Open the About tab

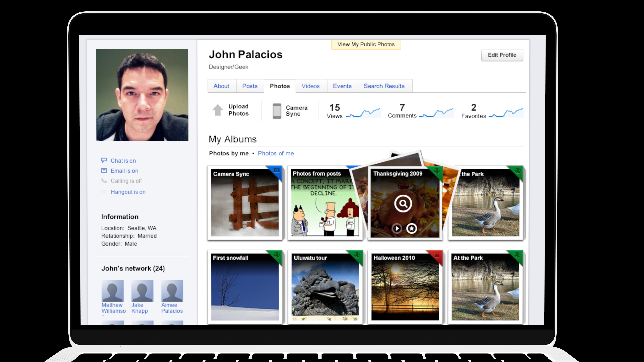click(221, 86)
